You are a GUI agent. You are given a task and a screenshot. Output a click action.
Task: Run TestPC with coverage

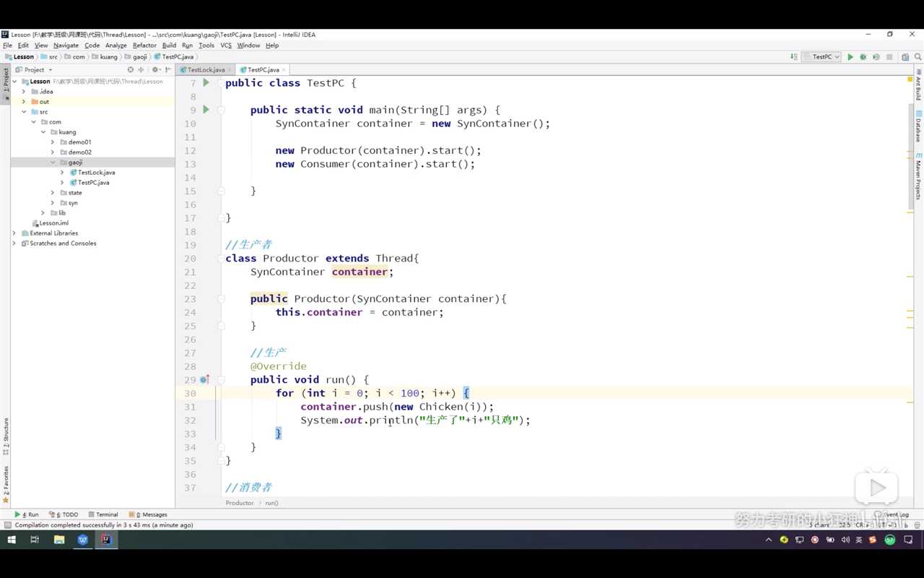click(876, 56)
